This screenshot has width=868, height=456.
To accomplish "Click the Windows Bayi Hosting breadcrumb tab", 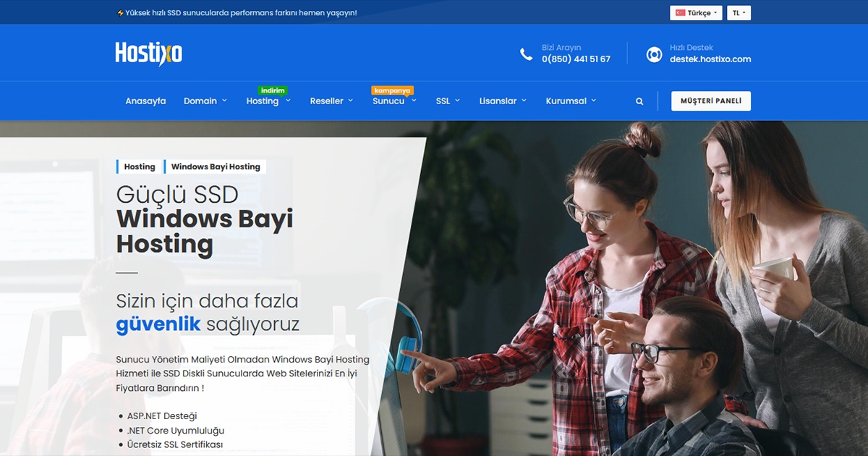I will [x=215, y=166].
